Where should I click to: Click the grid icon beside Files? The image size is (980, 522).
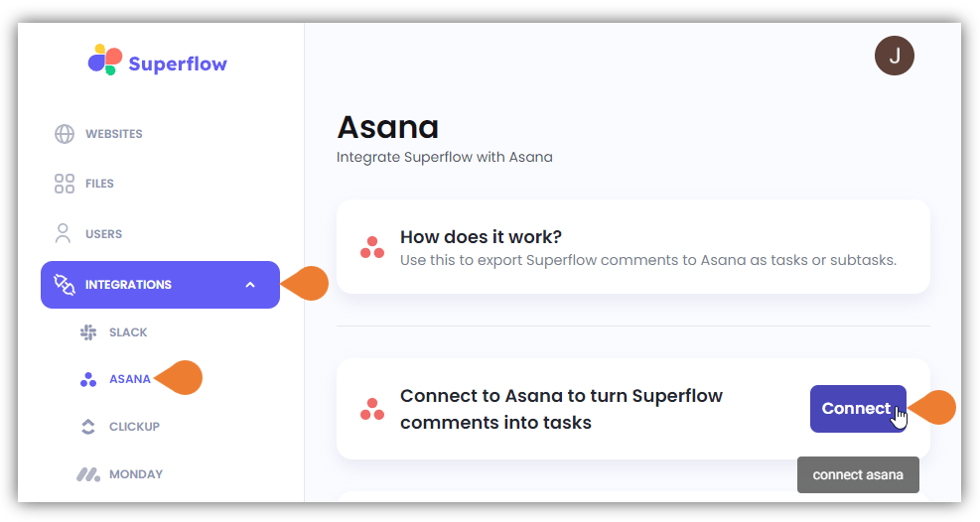tap(65, 184)
